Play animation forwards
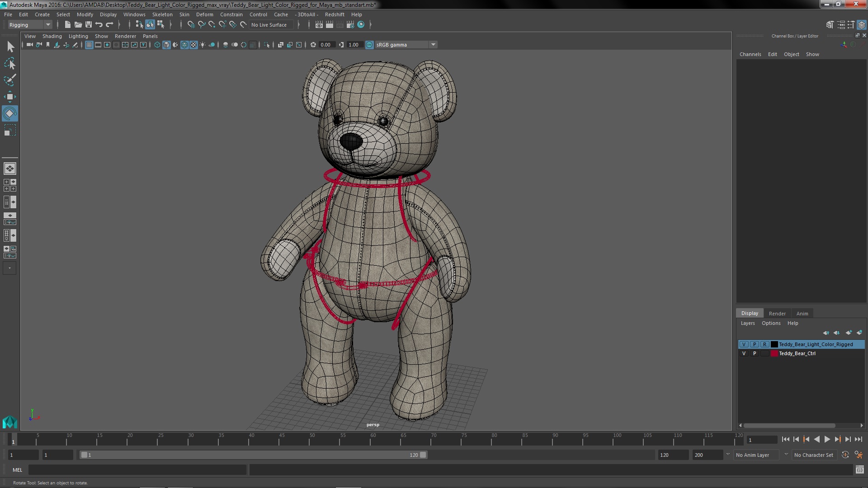The height and width of the screenshot is (488, 868). pyautogui.click(x=827, y=439)
